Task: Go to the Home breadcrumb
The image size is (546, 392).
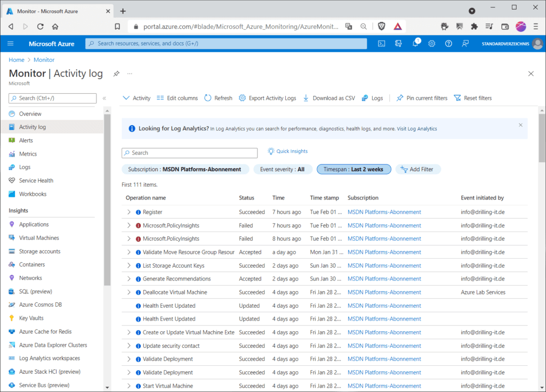Action: tap(17, 60)
